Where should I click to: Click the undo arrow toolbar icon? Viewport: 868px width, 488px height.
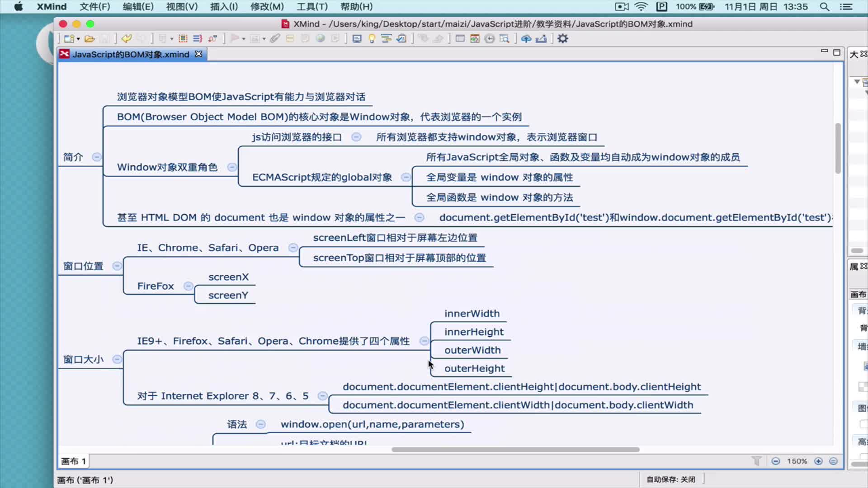click(x=127, y=39)
